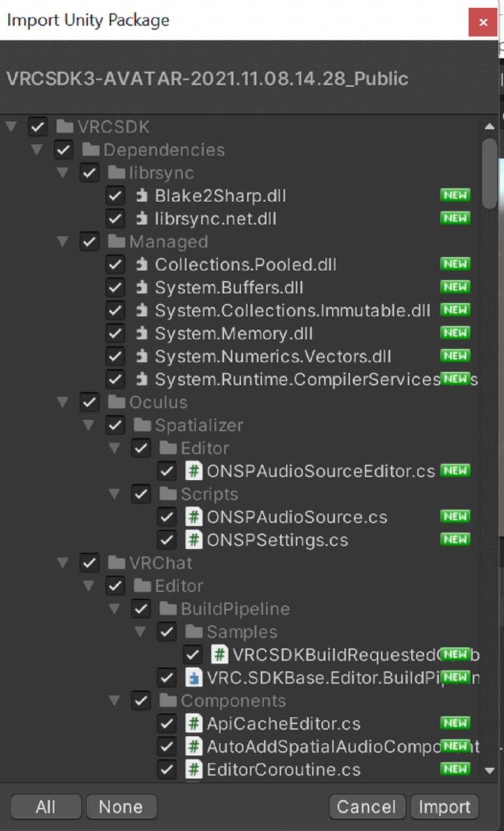Close the Import Unity Package dialog
This screenshot has height=831, width=504.
[x=482, y=22]
